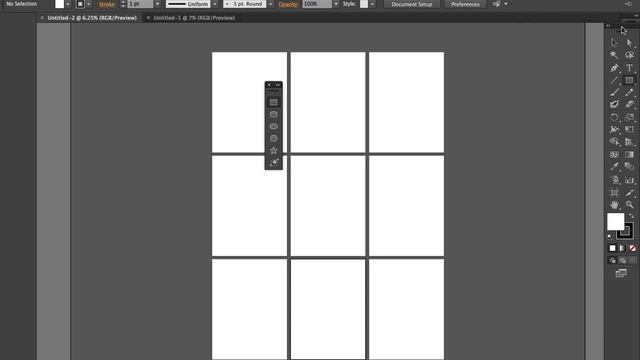Open the Uniform width profile dropdown

tap(215, 4)
